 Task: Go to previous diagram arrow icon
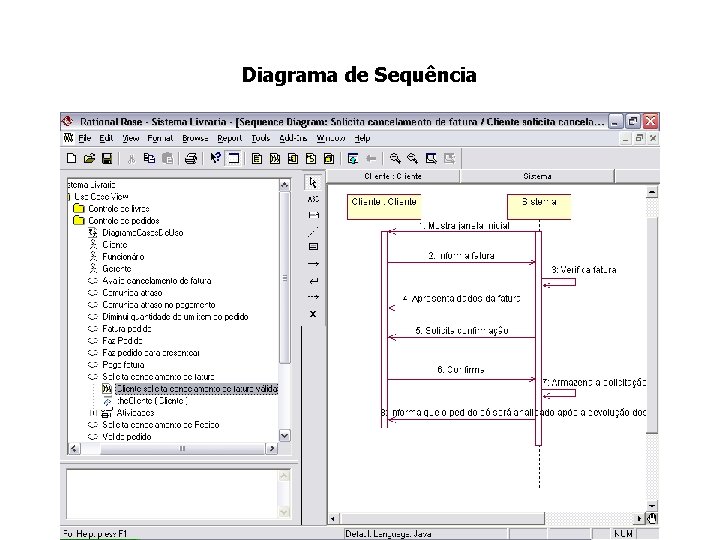coord(371,158)
